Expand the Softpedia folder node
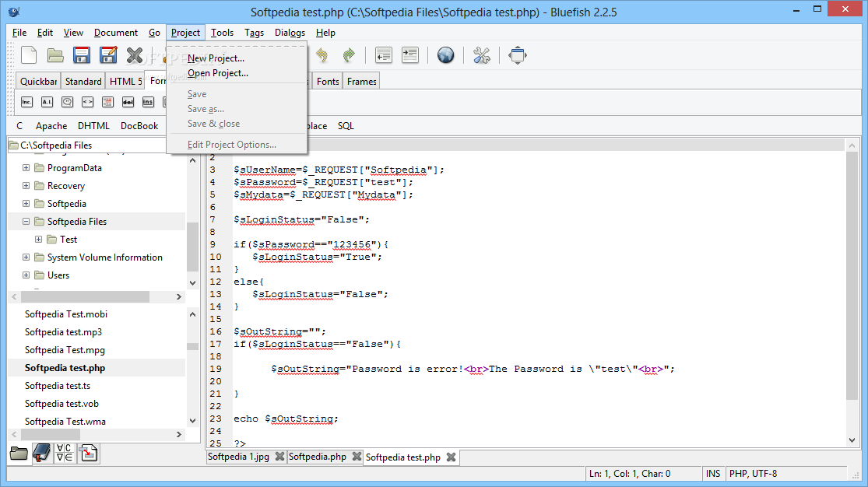868x487 pixels. point(26,203)
